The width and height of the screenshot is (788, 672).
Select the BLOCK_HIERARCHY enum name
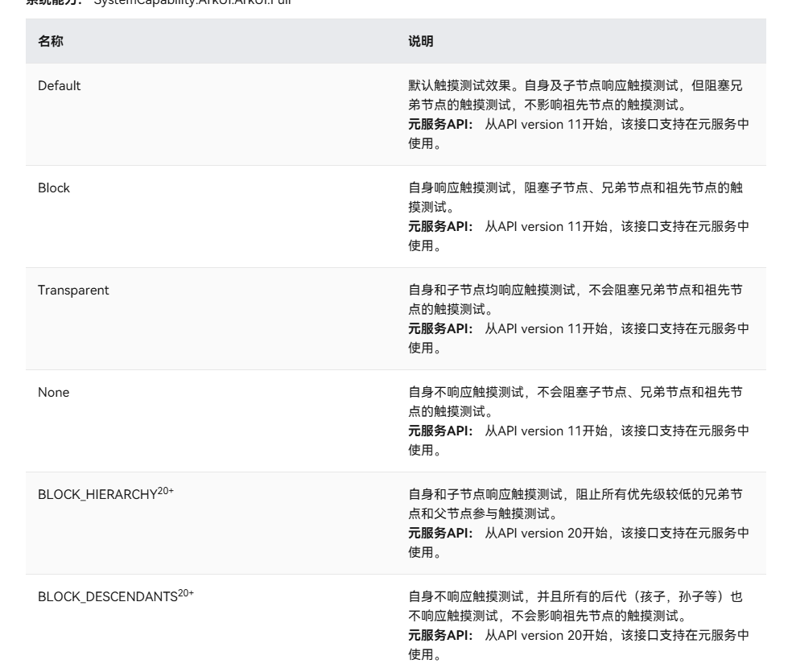(96, 494)
